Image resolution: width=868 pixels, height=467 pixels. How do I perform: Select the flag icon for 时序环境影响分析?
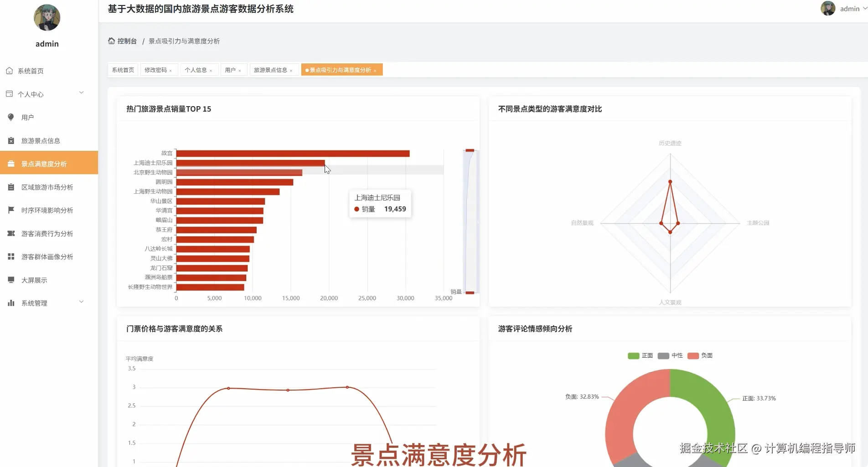click(x=11, y=210)
